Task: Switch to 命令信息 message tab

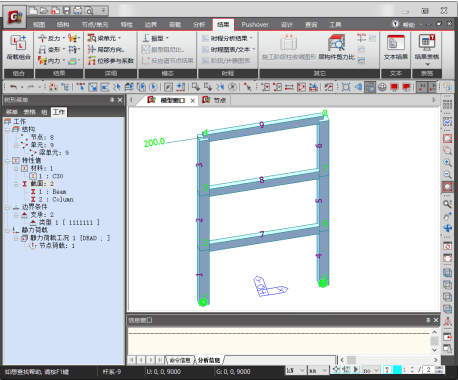Action: (180, 360)
